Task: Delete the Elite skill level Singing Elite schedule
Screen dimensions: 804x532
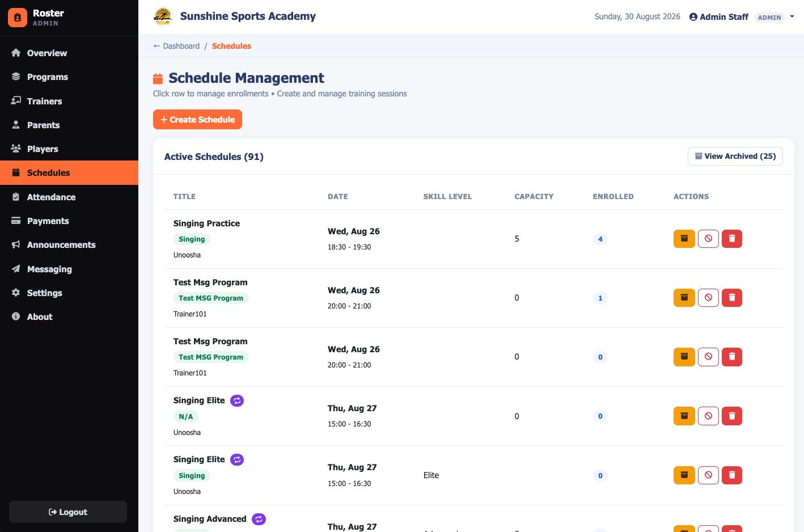Action: click(732, 475)
